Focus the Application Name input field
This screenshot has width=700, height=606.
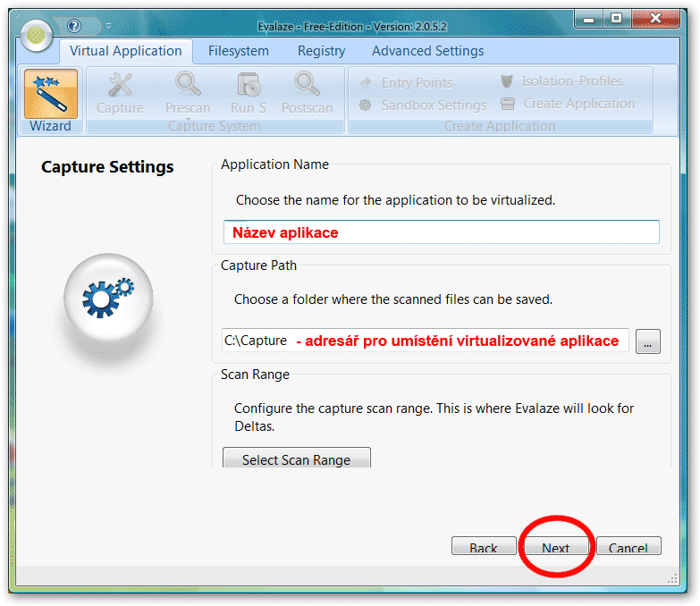(441, 232)
